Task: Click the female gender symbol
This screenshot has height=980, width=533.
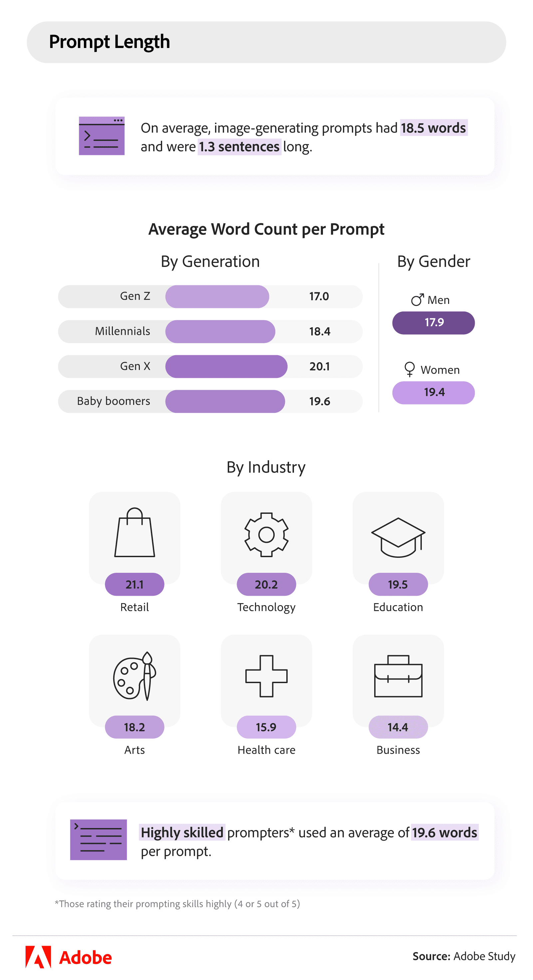Action: [409, 369]
